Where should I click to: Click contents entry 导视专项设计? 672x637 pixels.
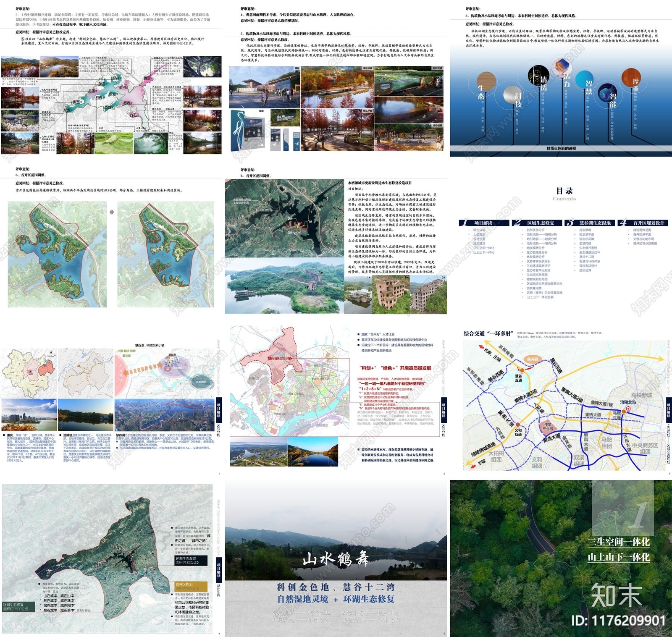588,266
